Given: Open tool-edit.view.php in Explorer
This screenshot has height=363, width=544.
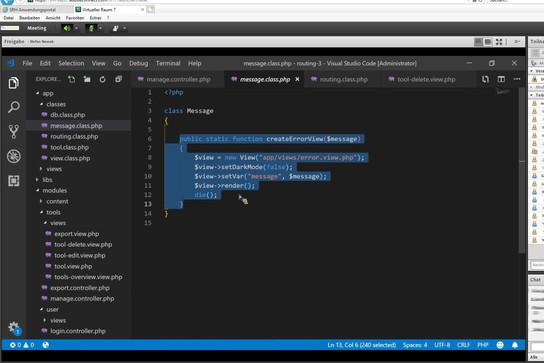Looking at the screenshot, I should pyautogui.click(x=79, y=255).
